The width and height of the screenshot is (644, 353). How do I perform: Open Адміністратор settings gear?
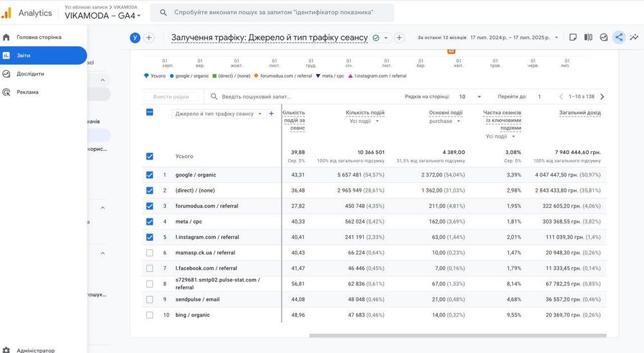(6, 350)
